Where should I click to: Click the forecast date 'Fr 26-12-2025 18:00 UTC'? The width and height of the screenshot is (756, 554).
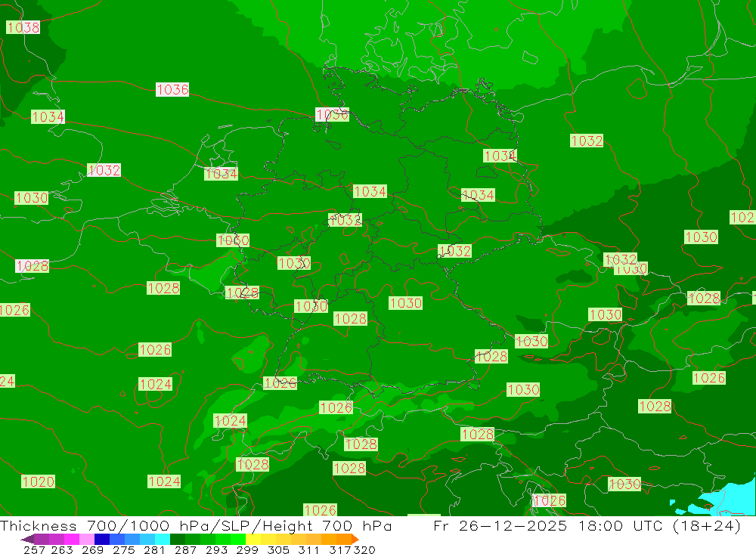click(548, 526)
